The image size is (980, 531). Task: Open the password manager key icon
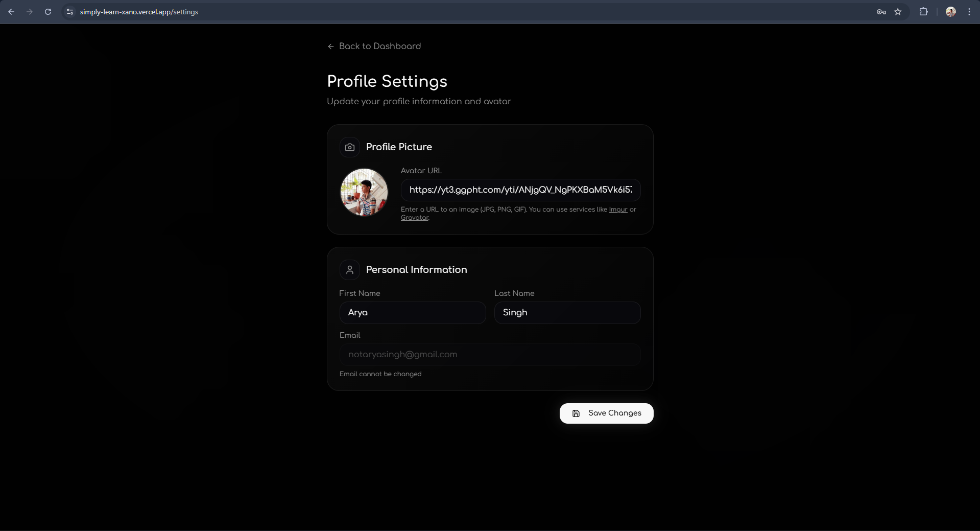pos(881,12)
